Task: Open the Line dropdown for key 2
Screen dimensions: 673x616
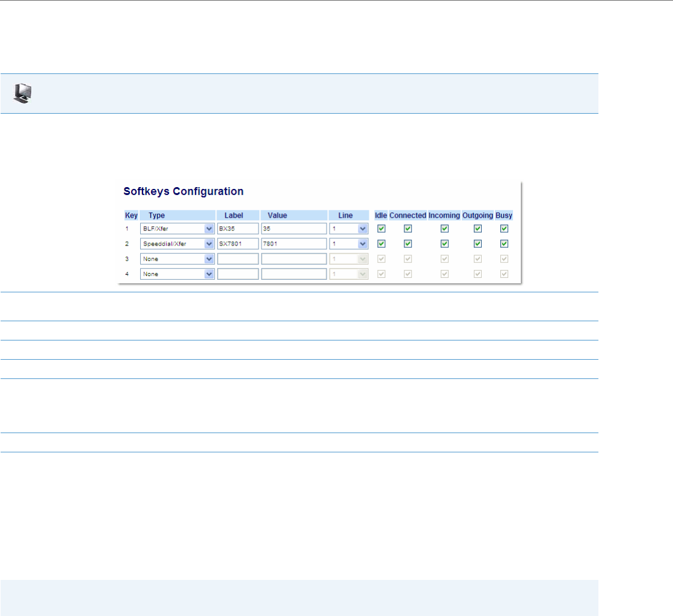Action: point(348,244)
